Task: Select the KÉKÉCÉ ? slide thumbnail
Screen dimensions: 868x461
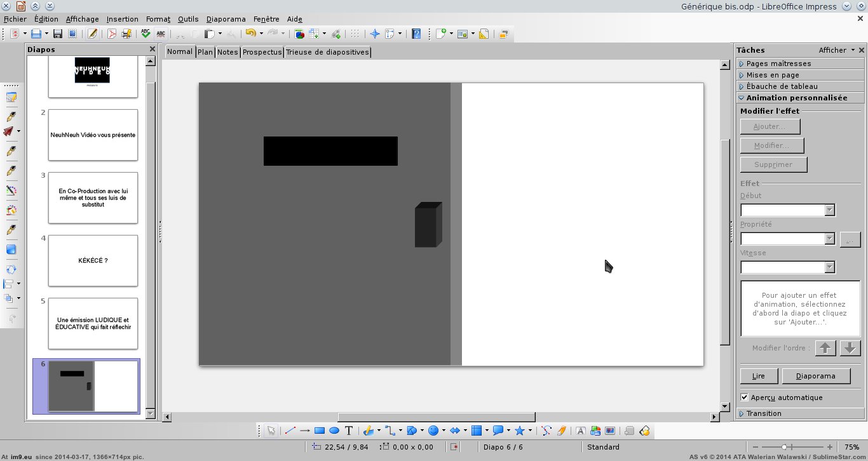Action: tap(93, 260)
